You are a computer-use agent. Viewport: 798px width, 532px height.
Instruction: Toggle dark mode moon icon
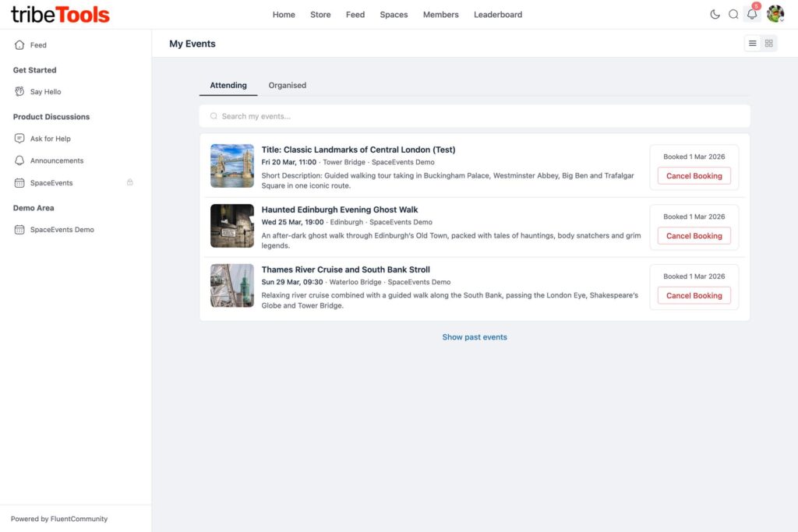(x=715, y=14)
